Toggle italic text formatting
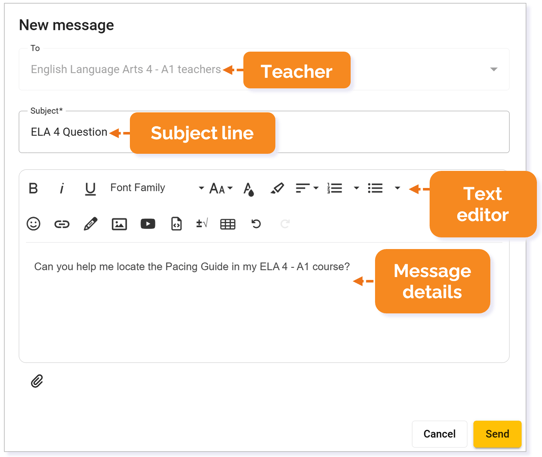Image resolution: width=542 pixels, height=457 pixels. point(62,188)
